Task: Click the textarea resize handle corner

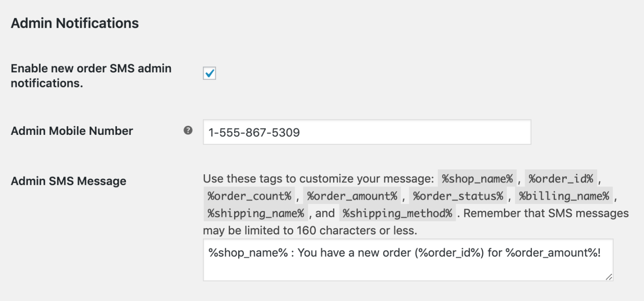Action: point(609,277)
